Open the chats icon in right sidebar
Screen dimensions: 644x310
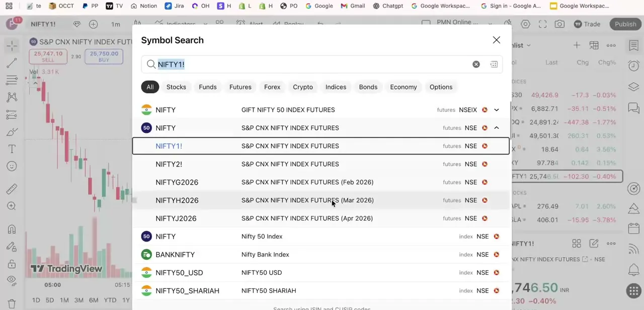(x=633, y=108)
